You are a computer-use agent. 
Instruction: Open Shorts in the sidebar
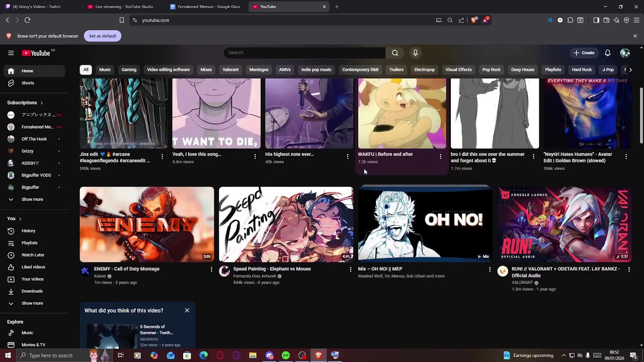pos(34,83)
